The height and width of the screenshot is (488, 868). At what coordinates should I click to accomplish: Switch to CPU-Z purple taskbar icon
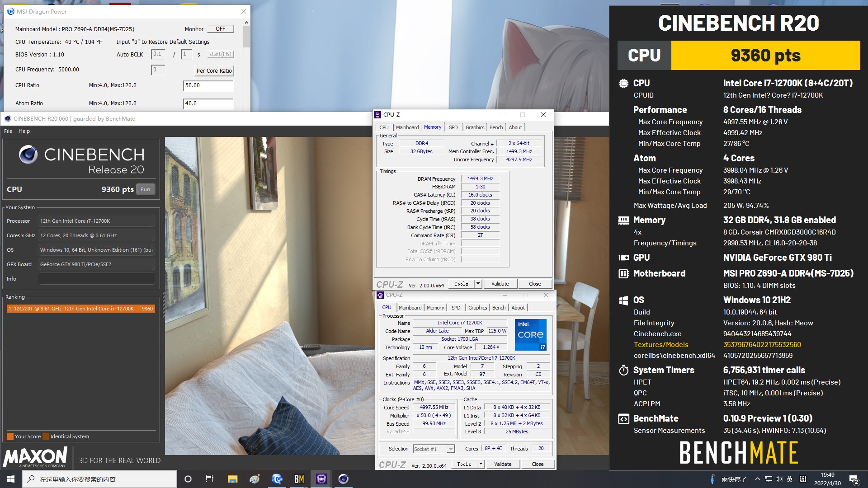(321, 479)
